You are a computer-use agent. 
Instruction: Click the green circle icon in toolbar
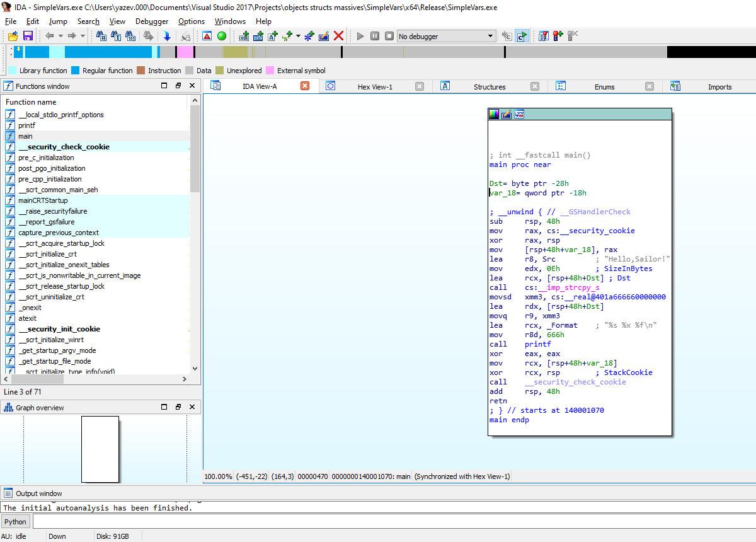(222, 37)
